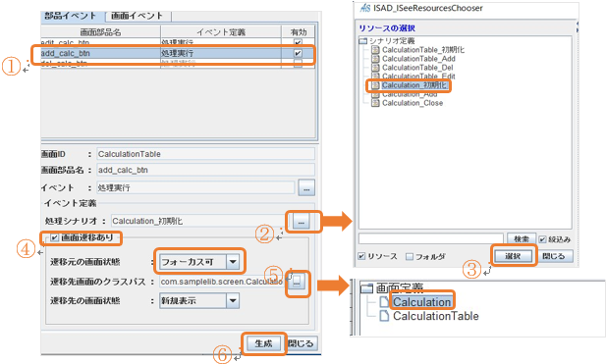Screen dimensions: 606x364
Task: Select Calculation_Close in the scenario tree
Action: 413,103
